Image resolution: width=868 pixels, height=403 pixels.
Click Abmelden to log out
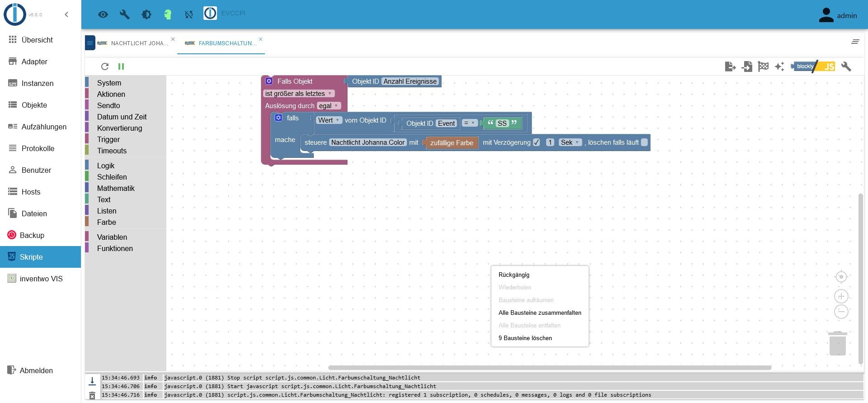pos(41,370)
